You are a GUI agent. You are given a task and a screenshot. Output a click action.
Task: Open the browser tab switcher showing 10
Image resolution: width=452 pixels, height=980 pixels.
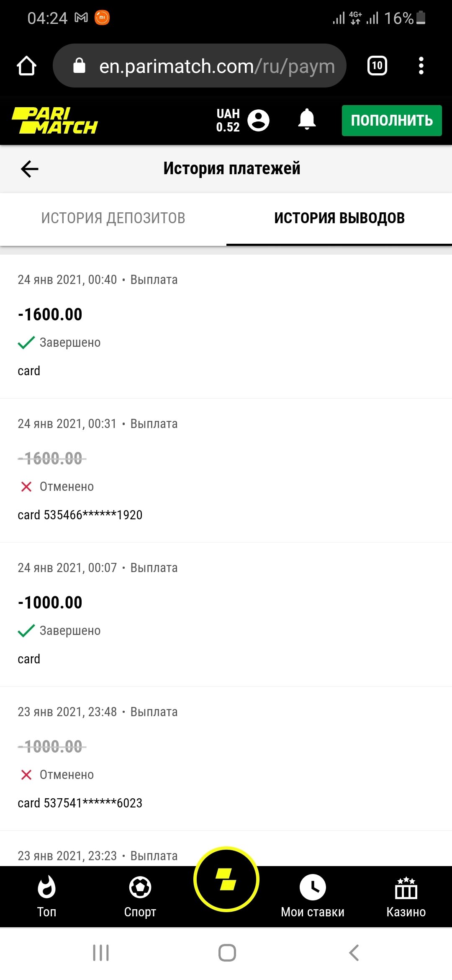tap(377, 66)
